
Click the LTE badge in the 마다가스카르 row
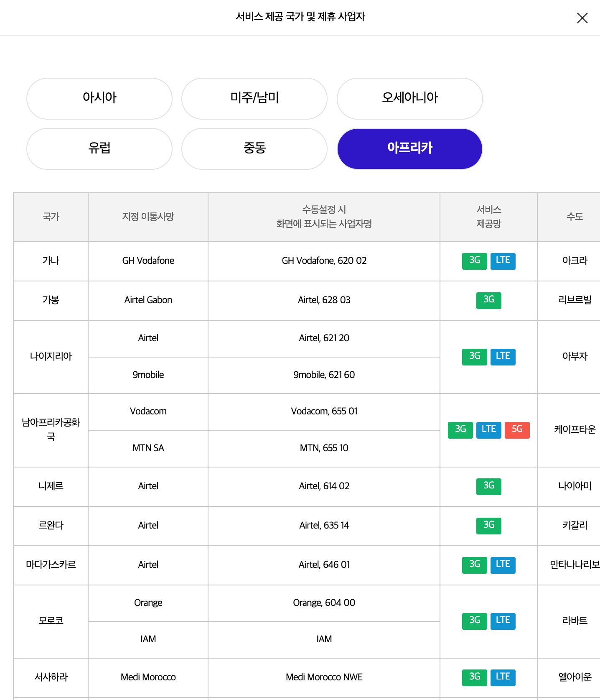click(503, 565)
